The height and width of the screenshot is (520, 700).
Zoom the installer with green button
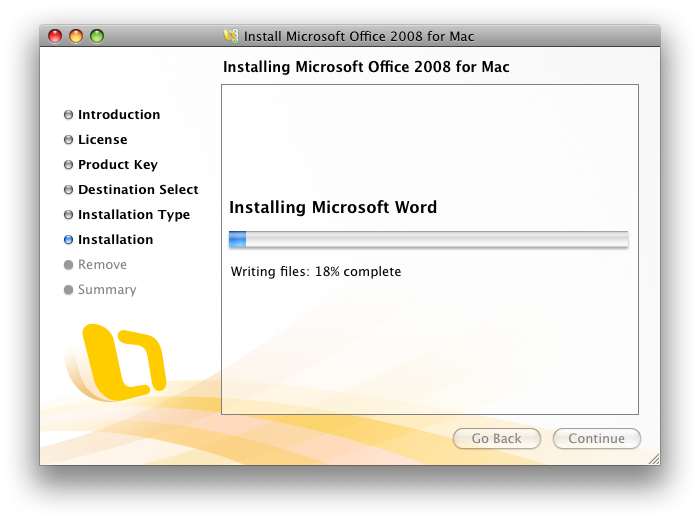(x=97, y=36)
